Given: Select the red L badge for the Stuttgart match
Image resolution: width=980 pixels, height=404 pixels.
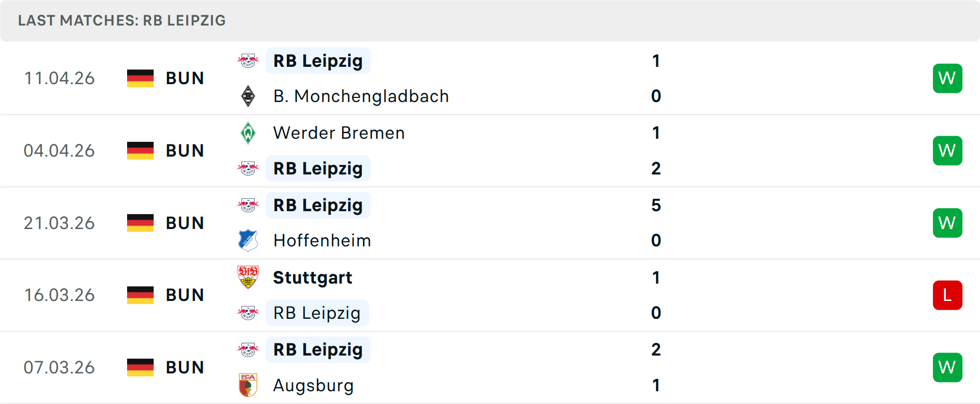Looking at the screenshot, I should (947, 295).
